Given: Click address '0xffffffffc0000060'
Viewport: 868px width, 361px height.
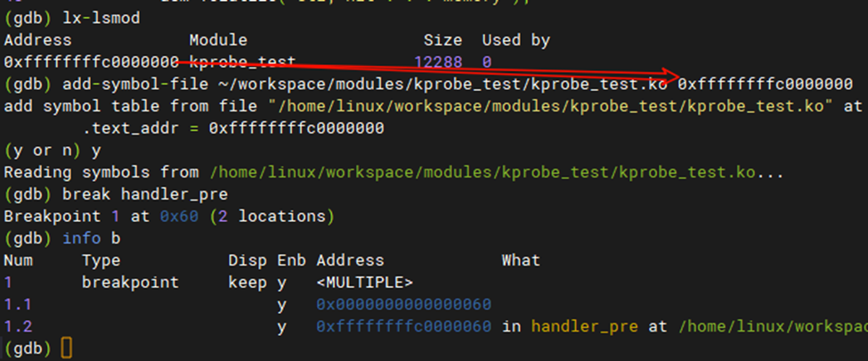Looking at the screenshot, I should [x=403, y=326].
